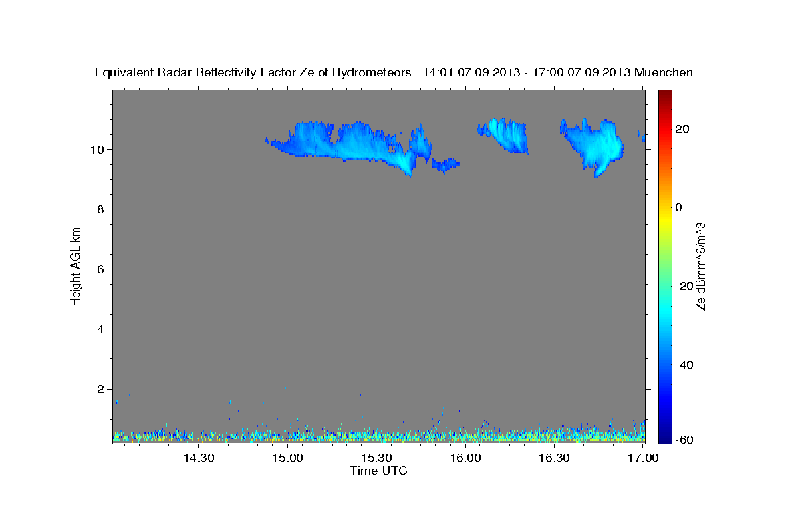
Task: Click the 16:00 time tick label
Action: pos(465,458)
